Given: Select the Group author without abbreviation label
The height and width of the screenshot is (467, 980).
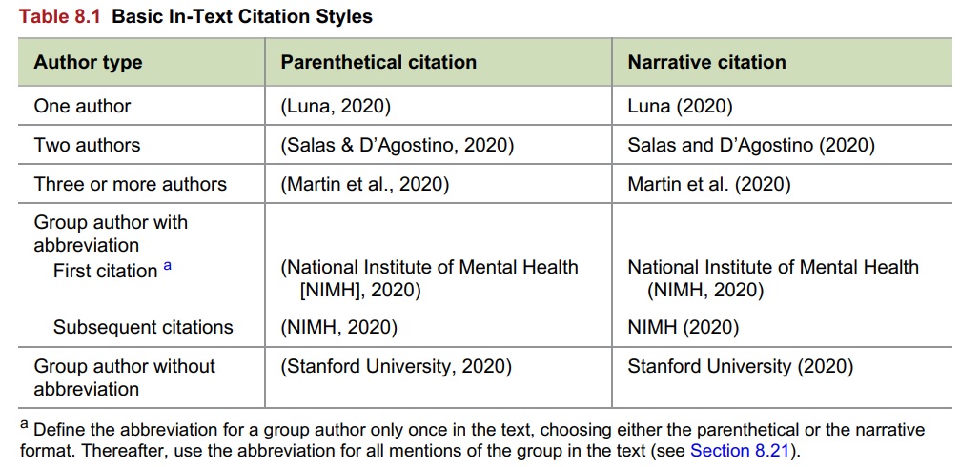Looking at the screenshot, I should (x=124, y=377).
